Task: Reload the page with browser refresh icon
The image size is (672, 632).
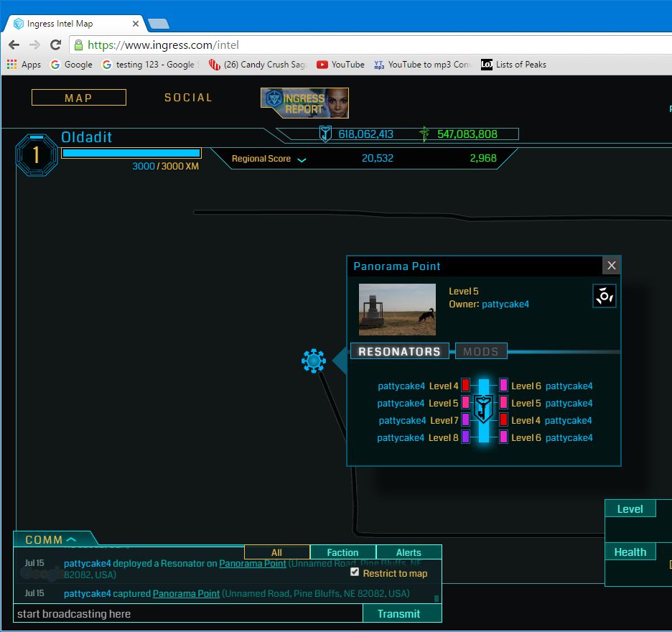Action: pos(55,45)
